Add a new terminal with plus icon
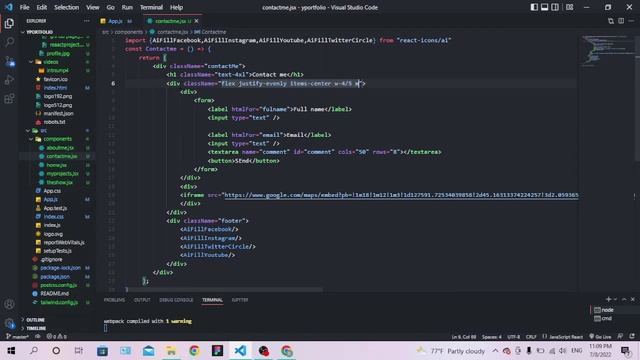640x360 pixels. click(608, 299)
